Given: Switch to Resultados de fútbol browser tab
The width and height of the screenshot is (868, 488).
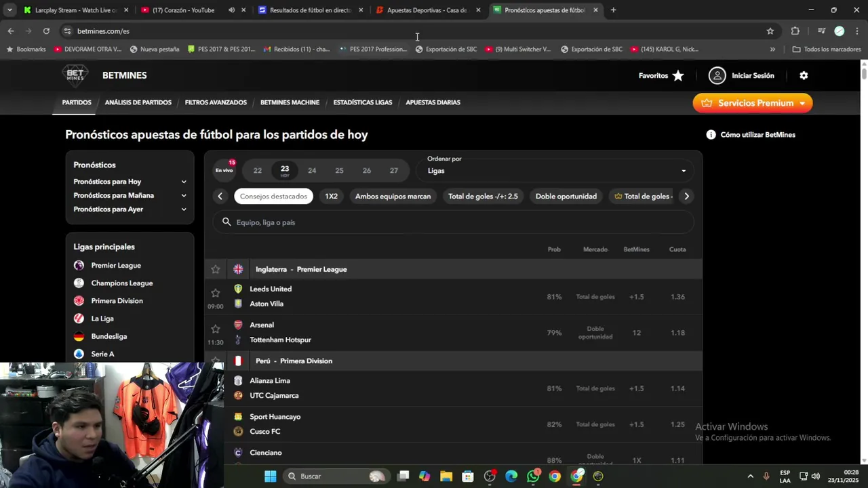Looking at the screenshot, I should [311, 10].
